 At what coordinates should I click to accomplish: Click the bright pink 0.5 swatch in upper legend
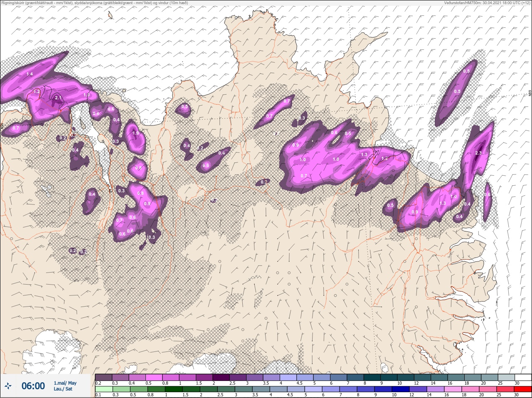pos(154,377)
